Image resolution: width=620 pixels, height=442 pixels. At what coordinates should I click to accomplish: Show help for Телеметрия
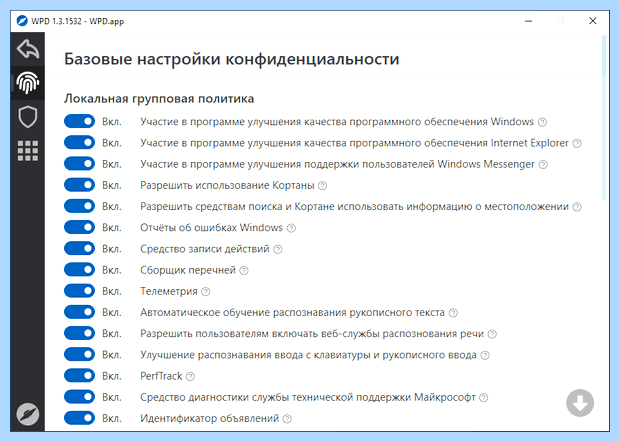(x=206, y=292)
